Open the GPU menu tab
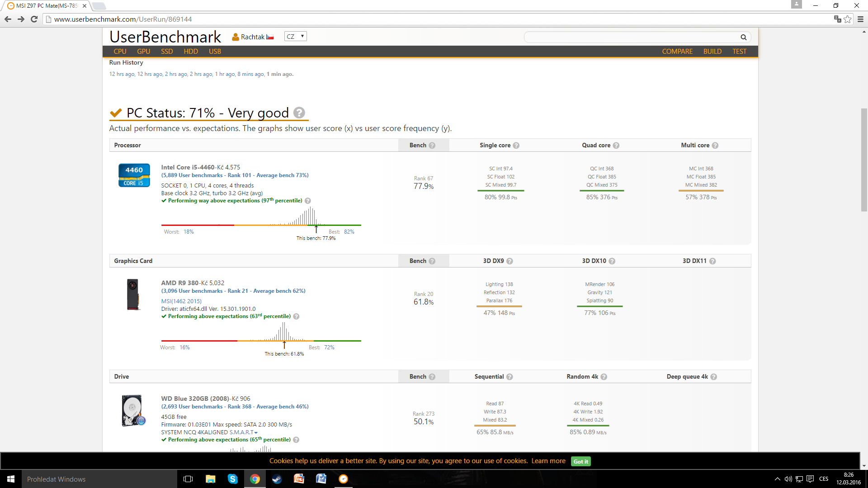The image size is (868, 488). (143, 52)
